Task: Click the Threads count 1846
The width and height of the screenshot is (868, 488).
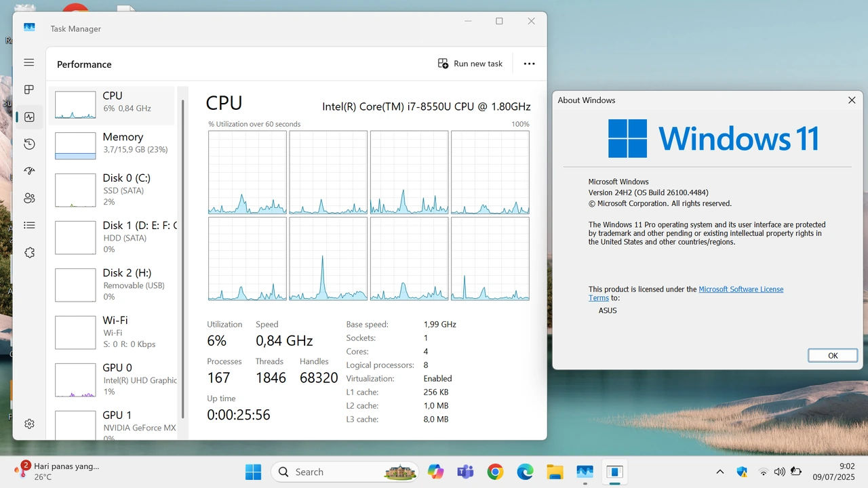Action: coord(271,378)
